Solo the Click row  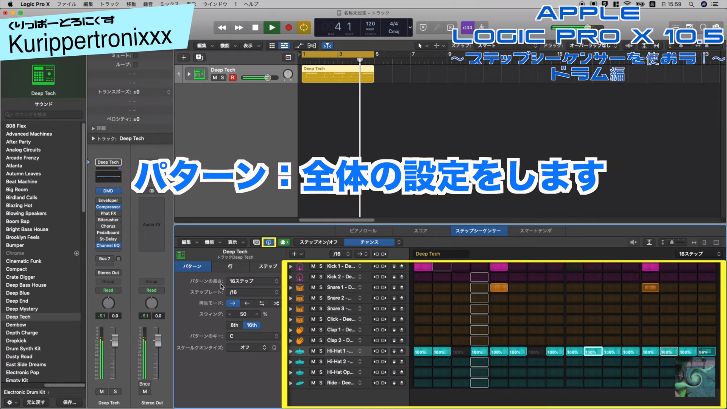tap(321, 320)
